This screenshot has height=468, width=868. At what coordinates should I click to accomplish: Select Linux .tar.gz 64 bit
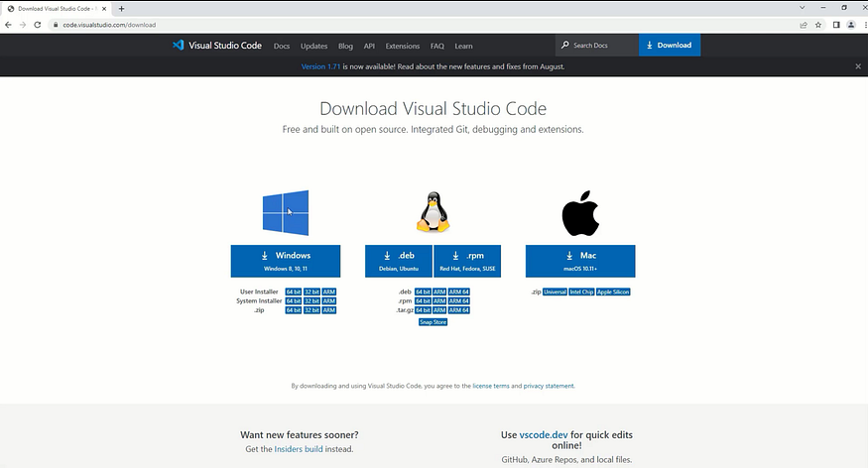(x=423, y=310)
